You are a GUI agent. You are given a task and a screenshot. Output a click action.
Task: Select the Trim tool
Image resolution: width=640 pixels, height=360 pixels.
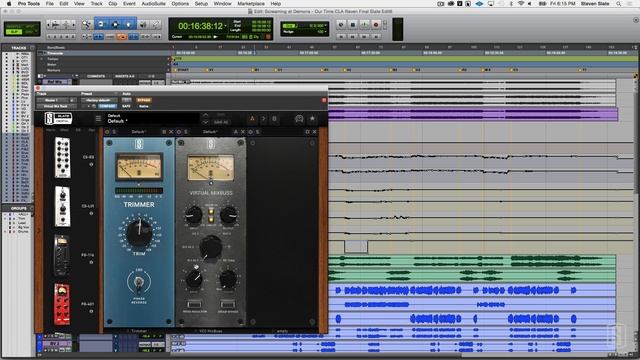pos(101,24)
